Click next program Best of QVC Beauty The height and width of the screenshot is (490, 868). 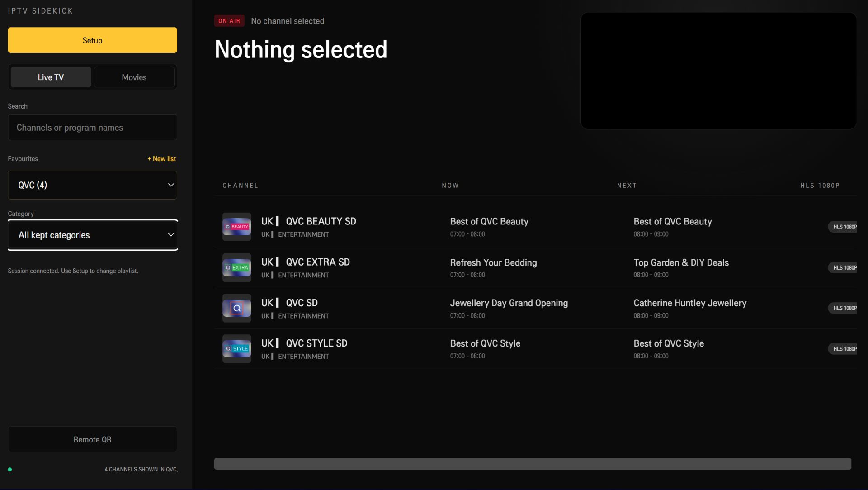click(673, 222)
